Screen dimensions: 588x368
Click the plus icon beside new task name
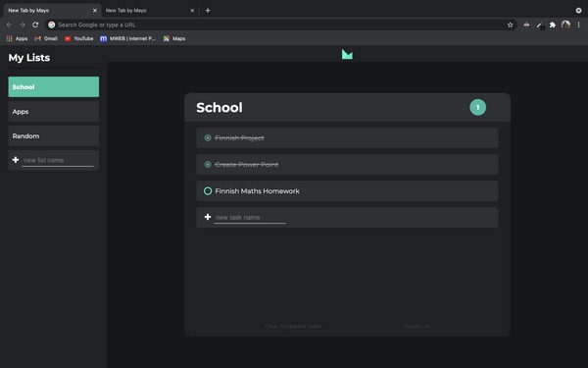click(208, 217)
